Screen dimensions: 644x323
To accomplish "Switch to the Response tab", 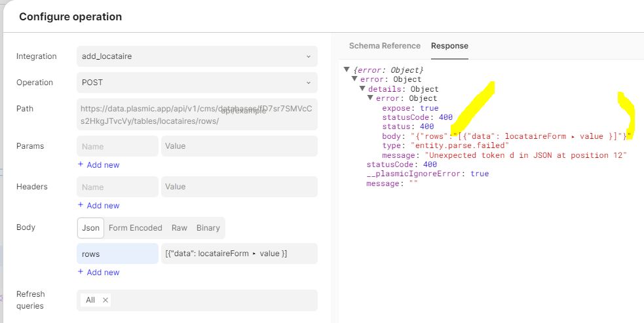I will [x=449, y=46].
